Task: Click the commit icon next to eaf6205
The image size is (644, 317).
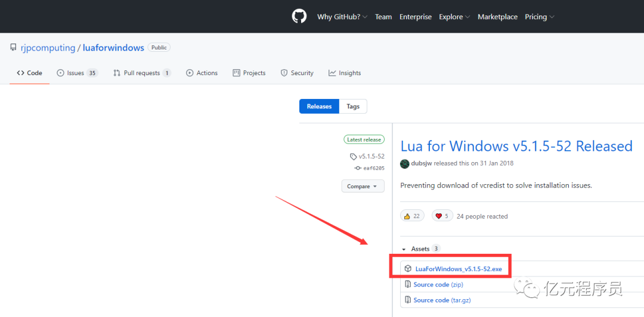Action: (357, 169)
